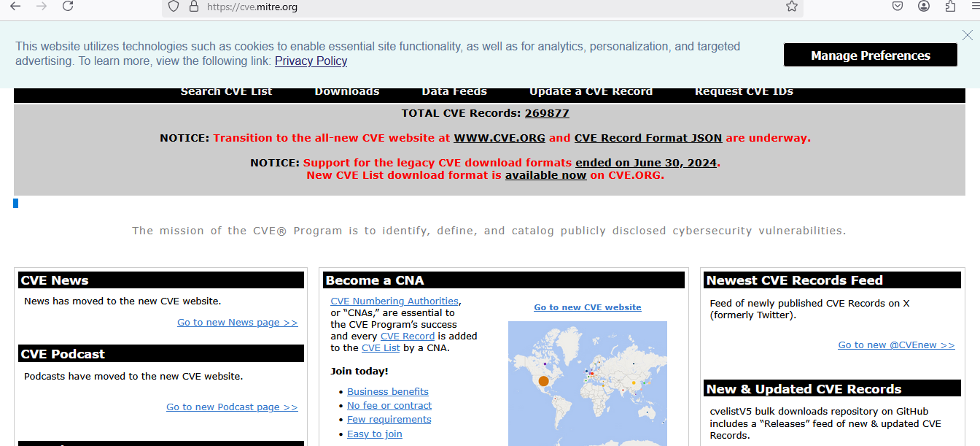This screenshot has height=446, width=980.
Task: Open the Data Feeds menu item
Action: tap(454, 92)
